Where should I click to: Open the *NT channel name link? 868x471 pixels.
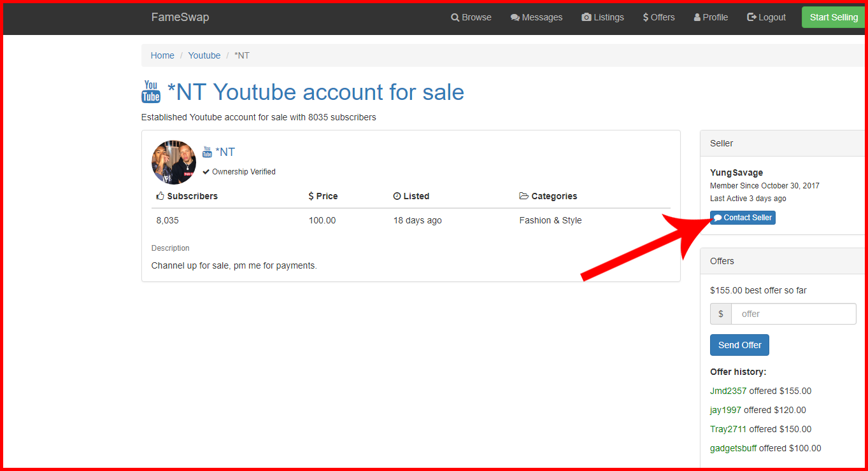[x=225, y=151]
